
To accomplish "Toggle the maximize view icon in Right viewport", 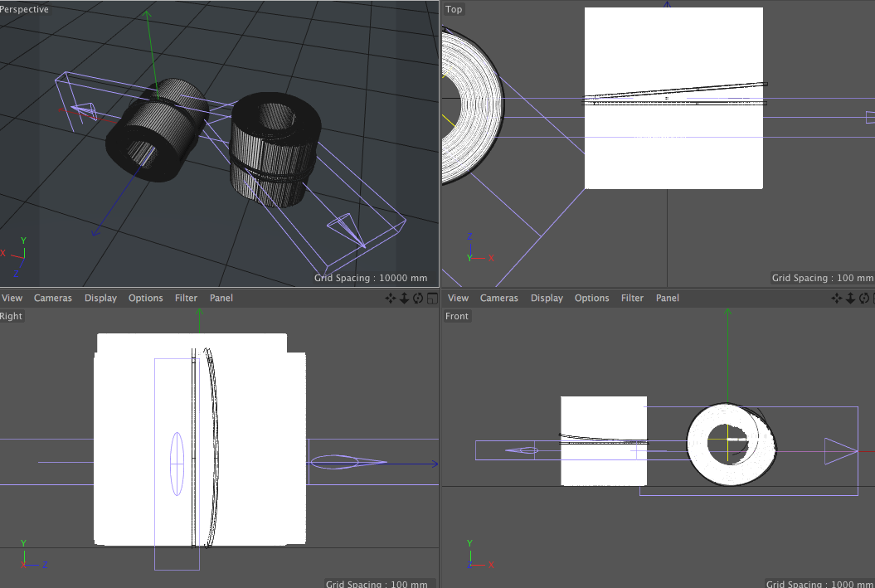I will click(431, 299).
